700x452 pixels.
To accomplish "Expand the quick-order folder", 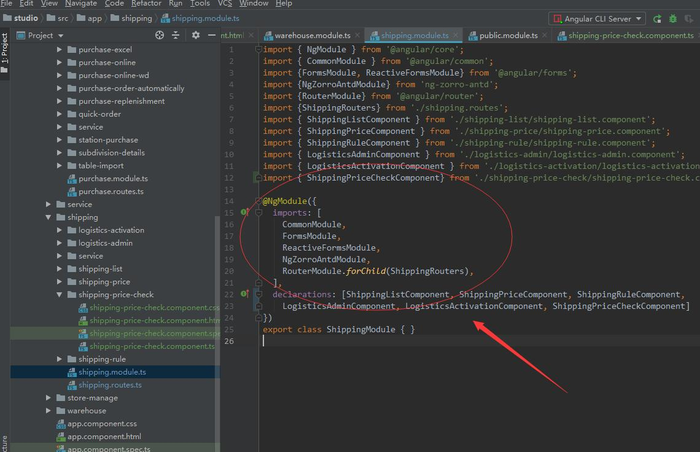I will tap(59, 114).
